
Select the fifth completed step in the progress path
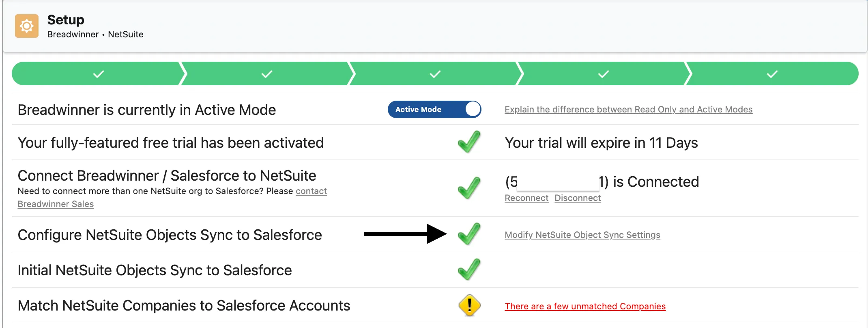[x=772, y=74]
